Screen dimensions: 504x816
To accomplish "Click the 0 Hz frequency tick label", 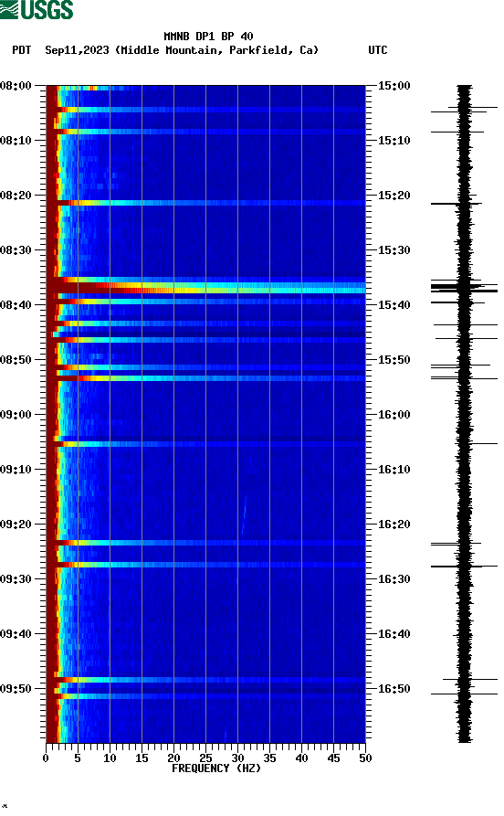I will (x=46, y=758).
